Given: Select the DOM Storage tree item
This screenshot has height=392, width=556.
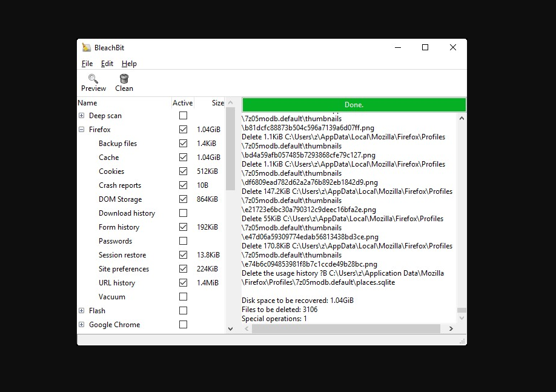Looking at the screenshot, I should [x=120, y=199].
